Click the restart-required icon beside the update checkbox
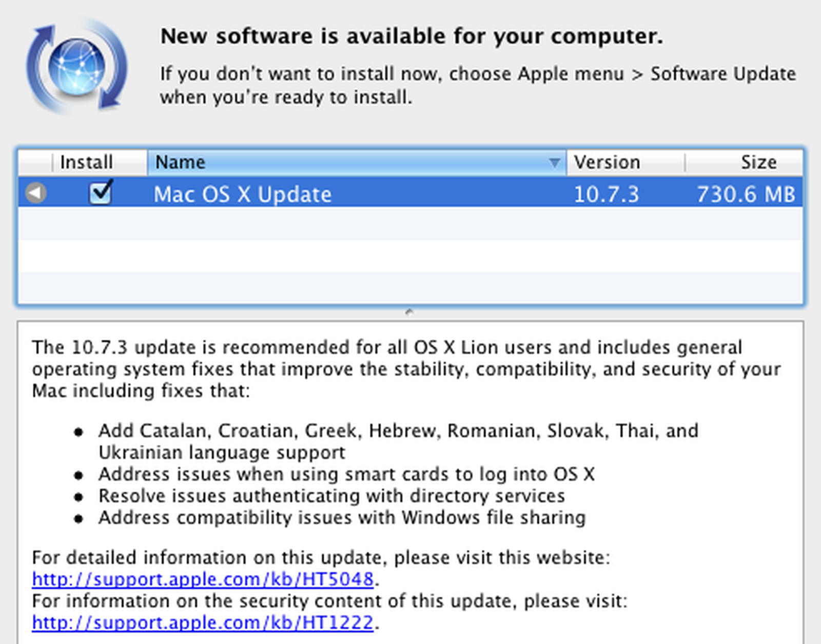821x644 pixels. [36, 193]
